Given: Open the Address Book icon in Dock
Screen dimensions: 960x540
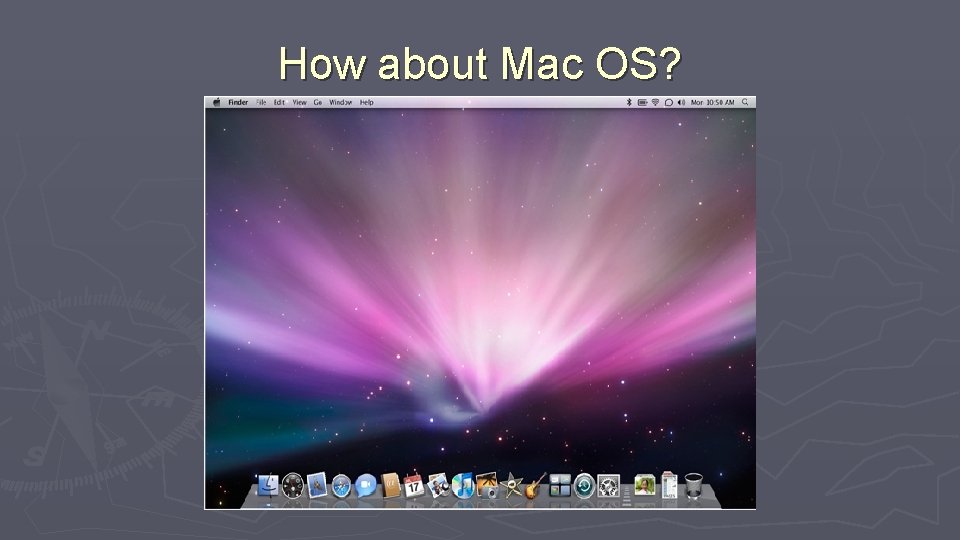Looking at the screenshot, I should [x=390, y=486].
